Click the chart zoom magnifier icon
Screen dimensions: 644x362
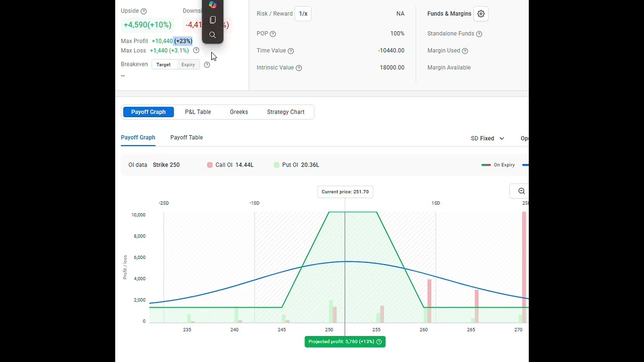coord(521,191)
